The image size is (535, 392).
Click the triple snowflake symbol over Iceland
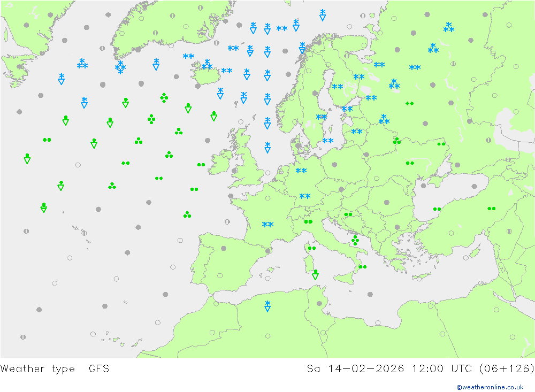[207, 64]
